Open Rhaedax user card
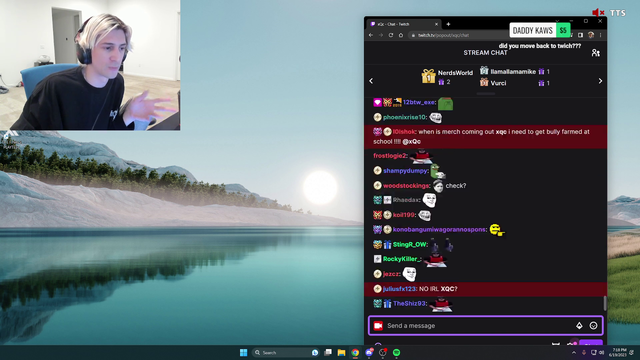Screen dimensions: 640x360 pos(407,200)
